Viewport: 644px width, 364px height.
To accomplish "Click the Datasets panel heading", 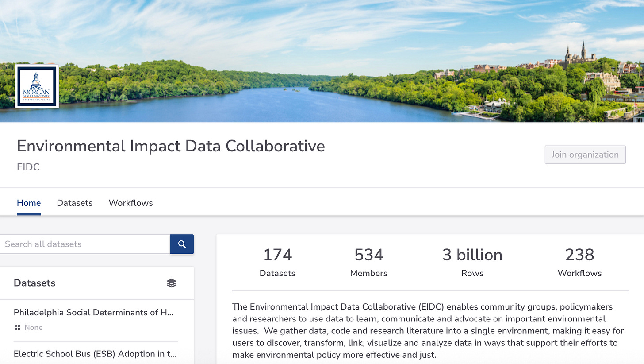I will click(x=34, y=283).
